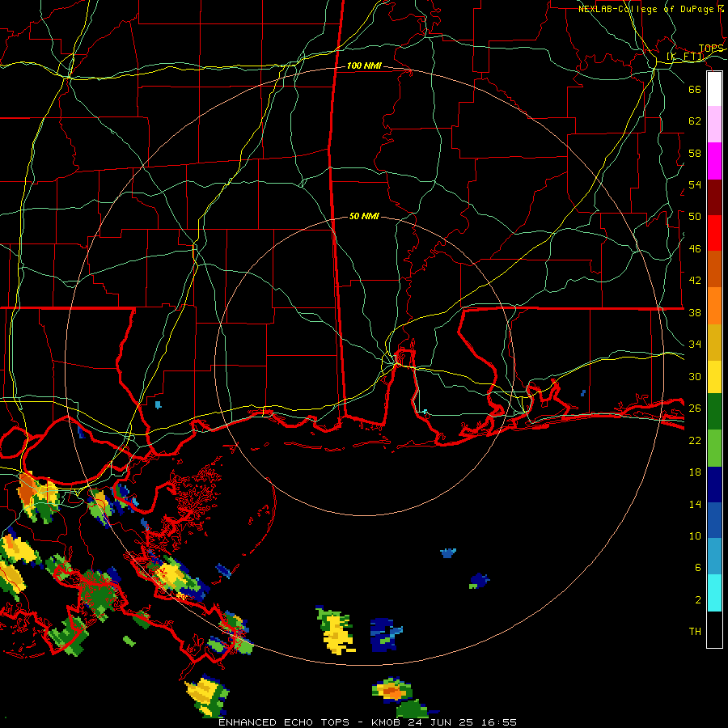Select the ENHANCED ECHO TOPS caption text

coord(367,722)
